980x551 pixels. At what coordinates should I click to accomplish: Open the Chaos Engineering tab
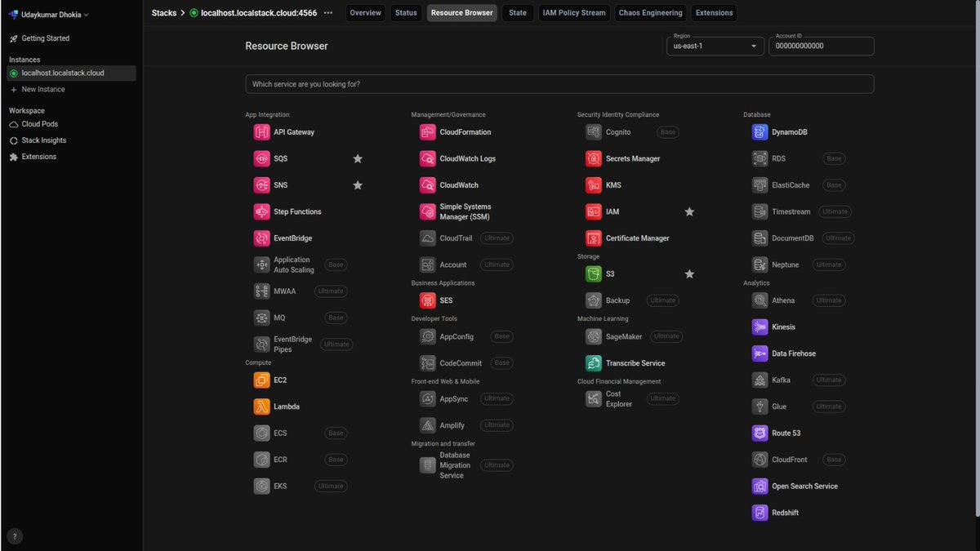pos(651,13)
